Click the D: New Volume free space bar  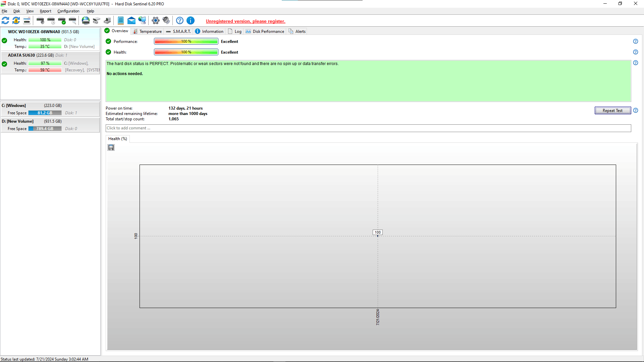(x=45, y=129)
